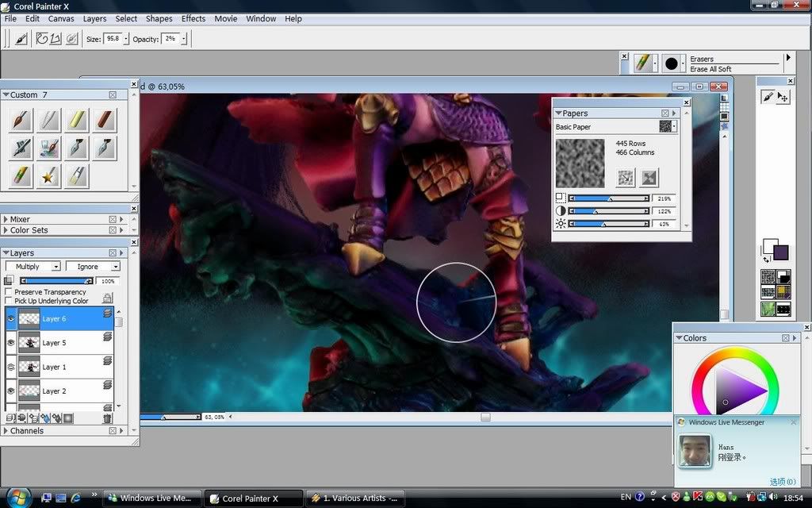The image size is (812, 508).
Task: Select Layer 5 in the Layers list
Action: click(59, 343)
